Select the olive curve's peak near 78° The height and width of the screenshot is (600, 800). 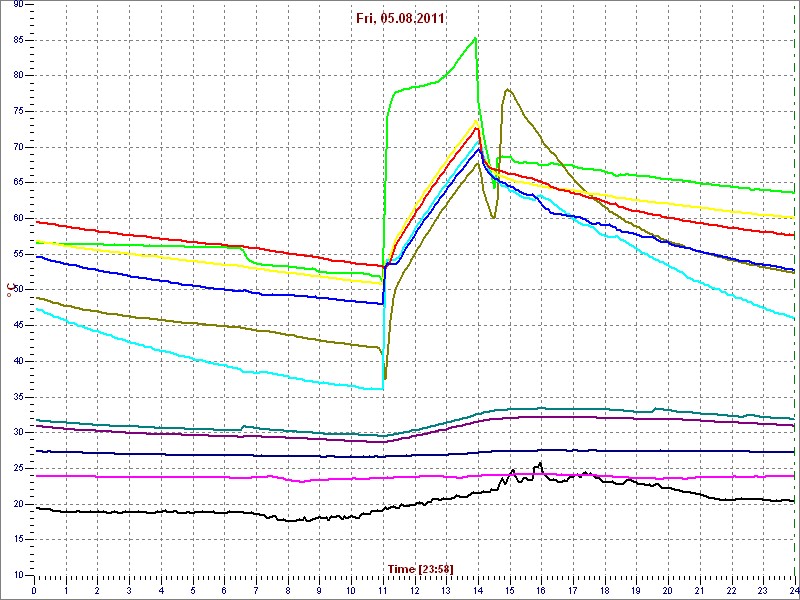508,90
